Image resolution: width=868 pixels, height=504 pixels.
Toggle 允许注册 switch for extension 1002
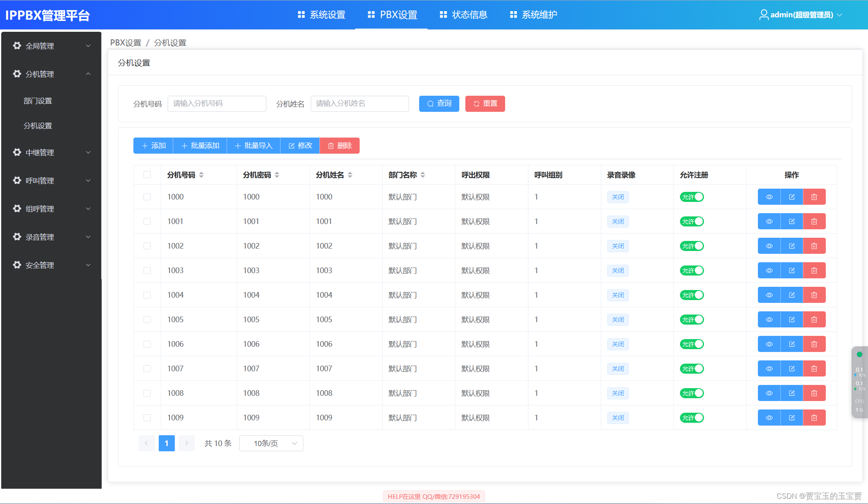692,246
